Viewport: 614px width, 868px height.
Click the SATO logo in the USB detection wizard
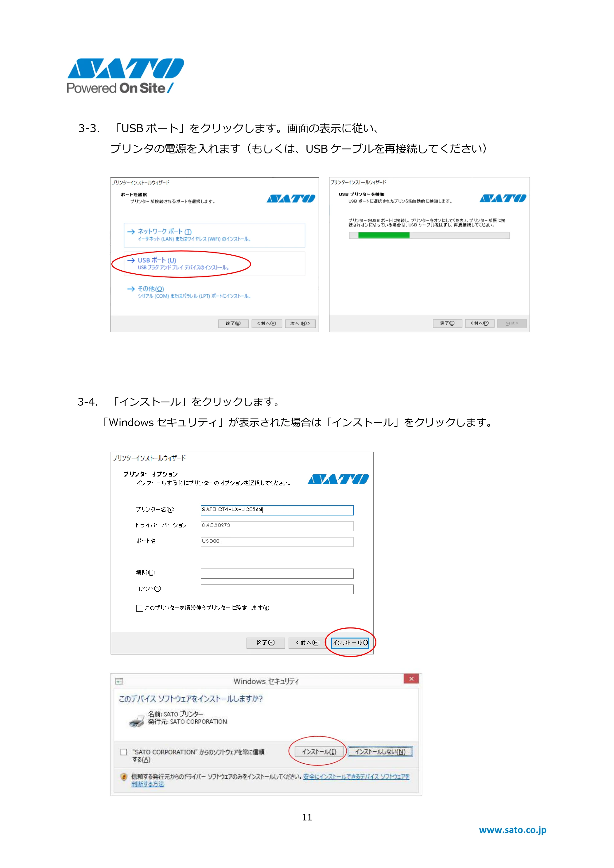[503, 198]
